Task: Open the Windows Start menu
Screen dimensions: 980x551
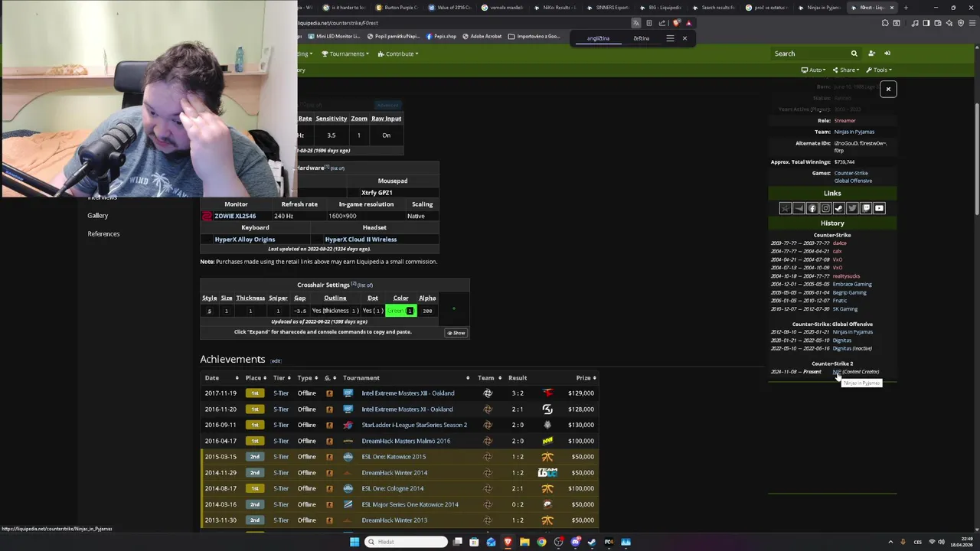Action: coord(354,542)
